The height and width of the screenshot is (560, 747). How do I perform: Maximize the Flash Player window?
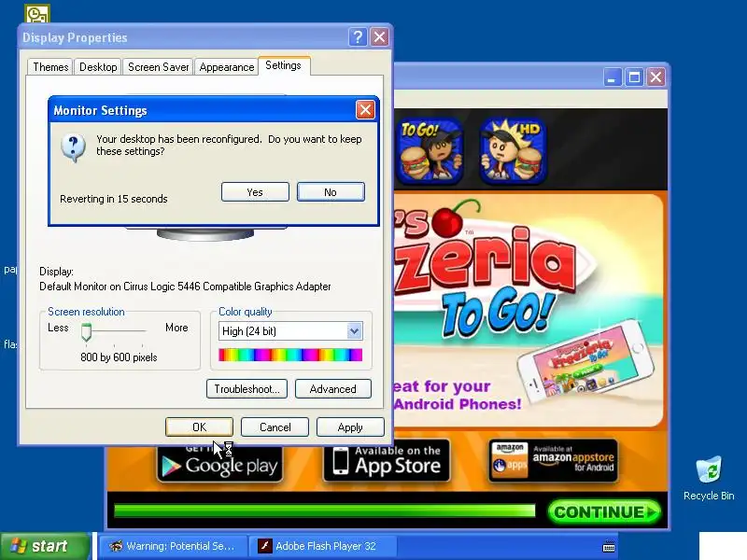[x=634, y=77]
